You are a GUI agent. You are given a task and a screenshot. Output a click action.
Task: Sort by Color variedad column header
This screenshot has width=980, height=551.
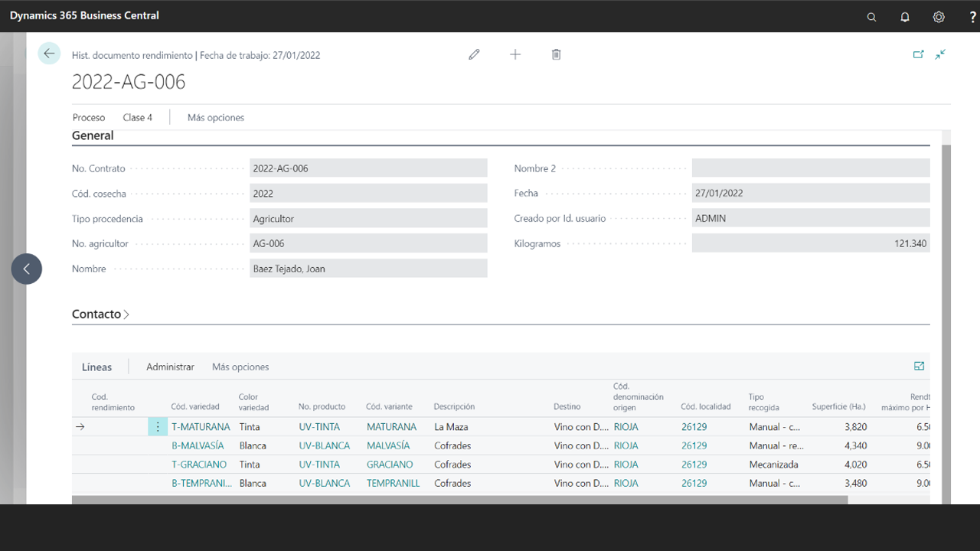point(253,402)
